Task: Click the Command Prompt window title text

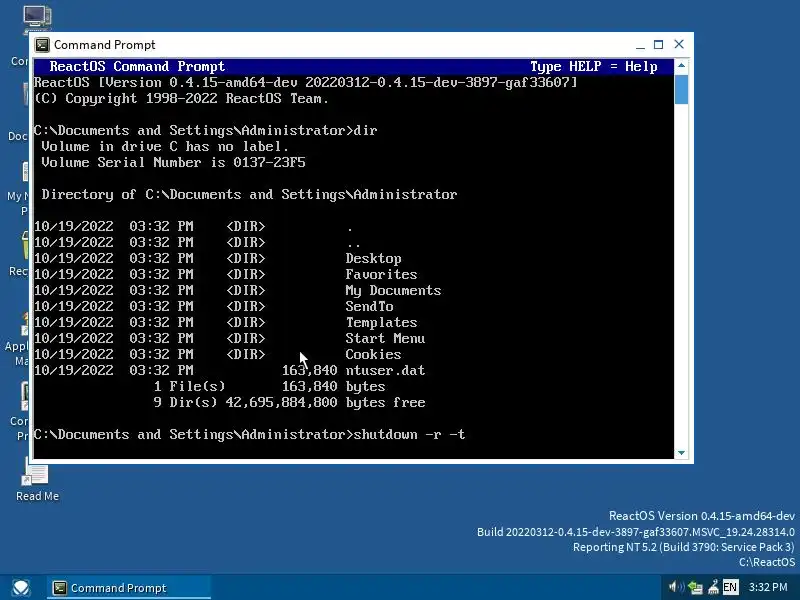Action: tap(105, 45)
